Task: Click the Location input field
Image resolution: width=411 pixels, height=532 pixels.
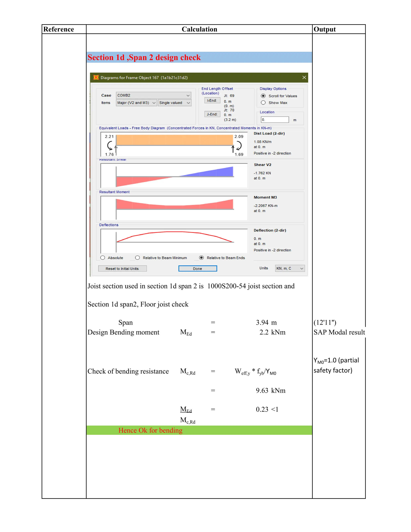Action: point(275,120)
